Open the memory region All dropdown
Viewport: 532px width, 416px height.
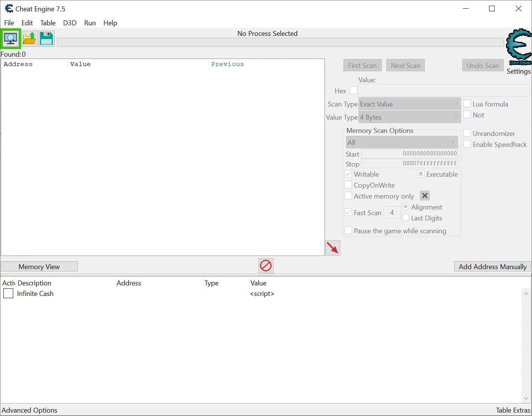[x=402, y=142]
